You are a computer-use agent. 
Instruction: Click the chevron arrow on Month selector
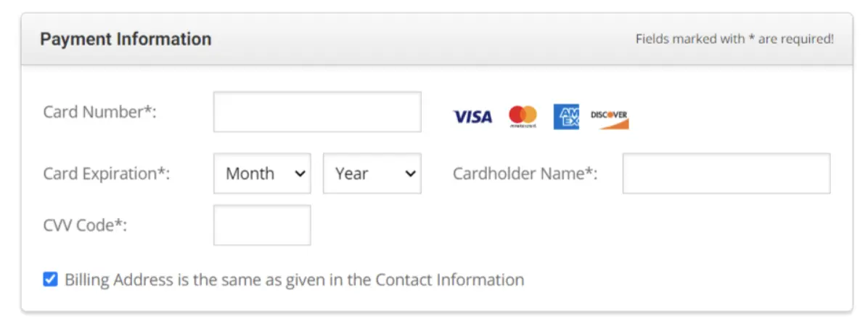[x=299, y=174]
